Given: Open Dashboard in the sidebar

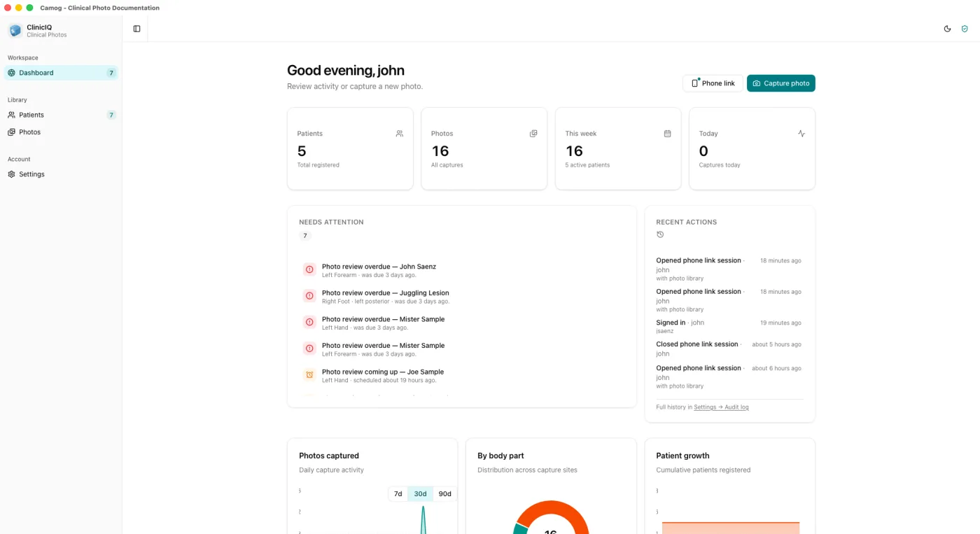Looking at the screenshot, I should 61,73.
